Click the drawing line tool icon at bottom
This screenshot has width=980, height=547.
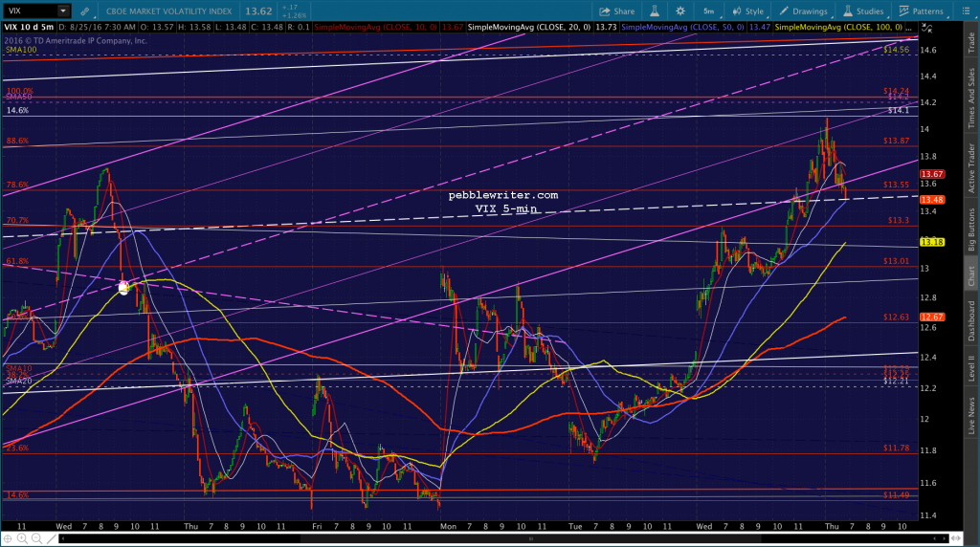[x=52, y=538]
